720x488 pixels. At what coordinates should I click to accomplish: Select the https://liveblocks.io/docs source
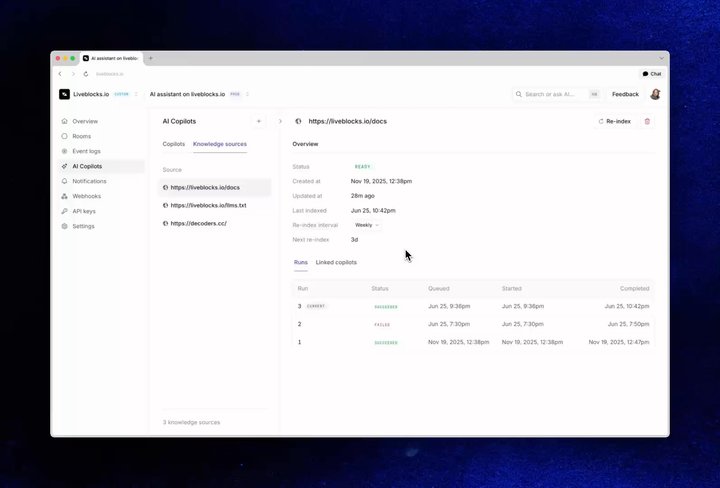(215, 187)
